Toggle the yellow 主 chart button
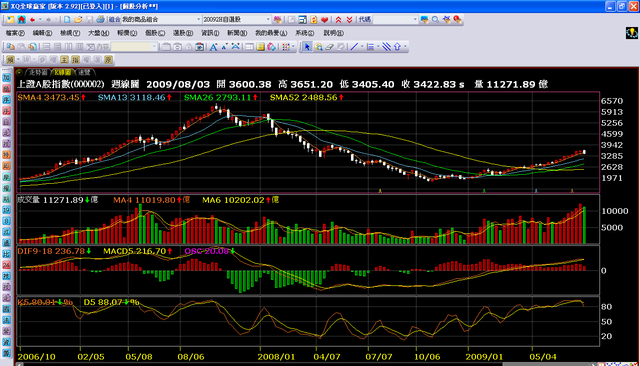 [x=64, y=60]
